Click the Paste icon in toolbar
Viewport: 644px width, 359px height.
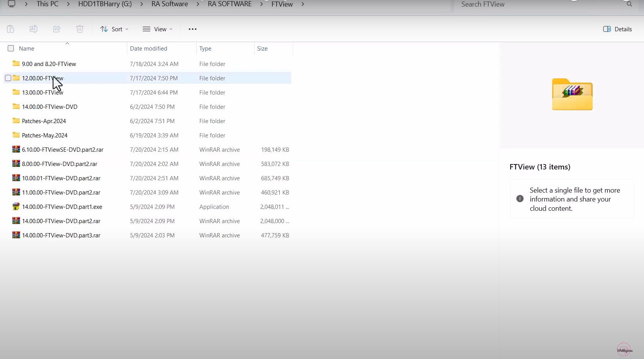tap(10, 29)
